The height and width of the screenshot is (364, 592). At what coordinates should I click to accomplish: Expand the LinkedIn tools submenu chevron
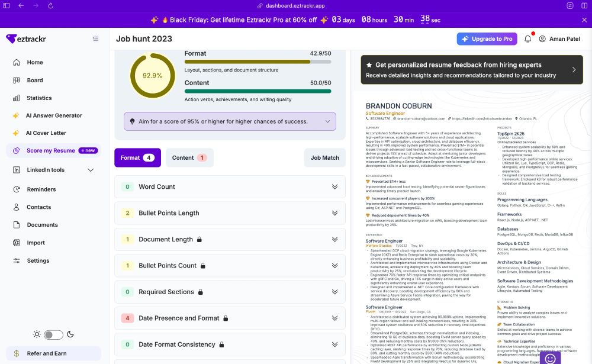(x=91, y=170)
